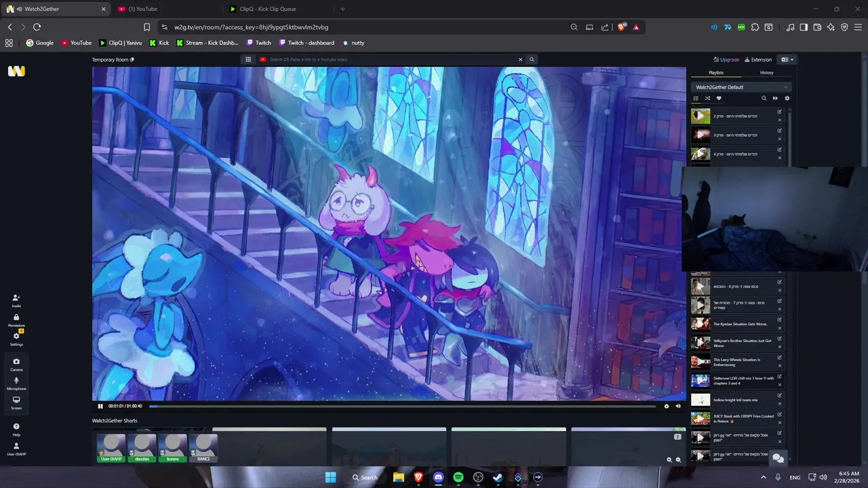Pause the playing video
Image resolution: width=868 pixels, height=488 pixels.
click(100, 406)
